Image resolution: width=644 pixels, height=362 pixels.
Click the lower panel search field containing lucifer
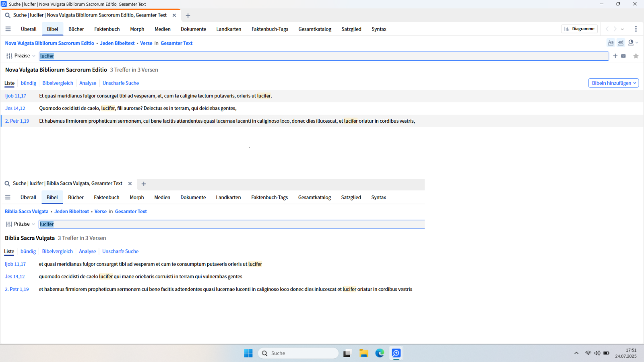231,224
